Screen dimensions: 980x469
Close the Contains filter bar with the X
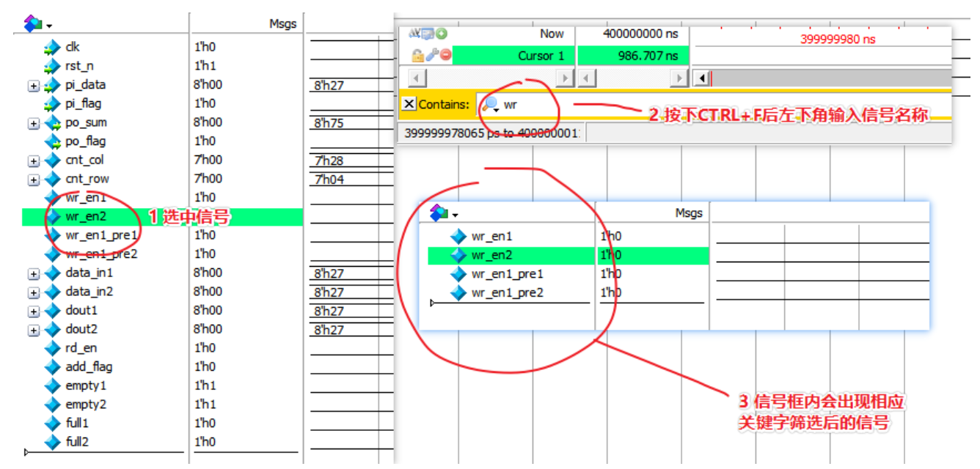pos(409,103)
